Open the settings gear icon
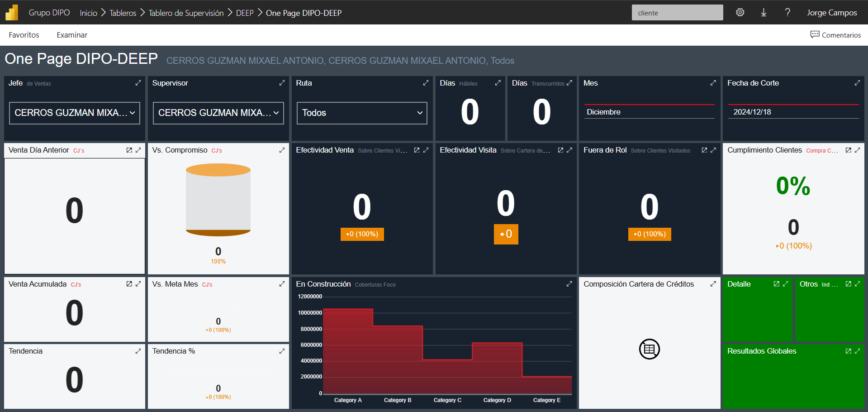 [740, 13]
